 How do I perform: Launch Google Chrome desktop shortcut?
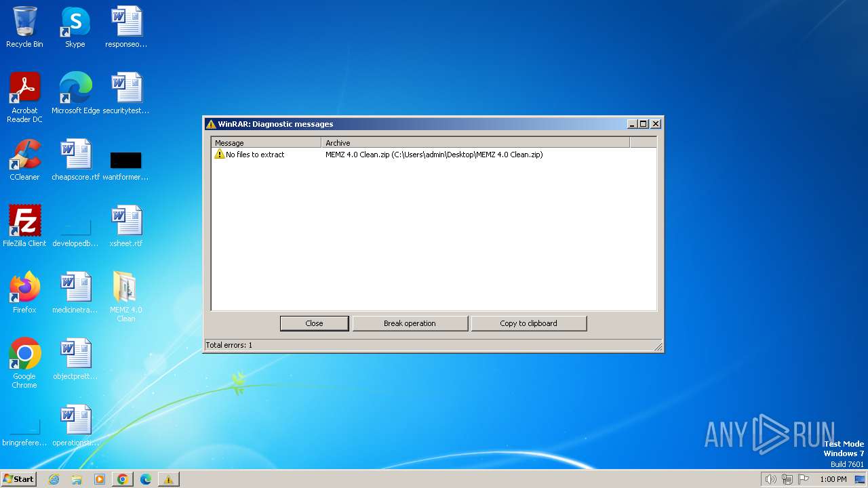(24, 363)
